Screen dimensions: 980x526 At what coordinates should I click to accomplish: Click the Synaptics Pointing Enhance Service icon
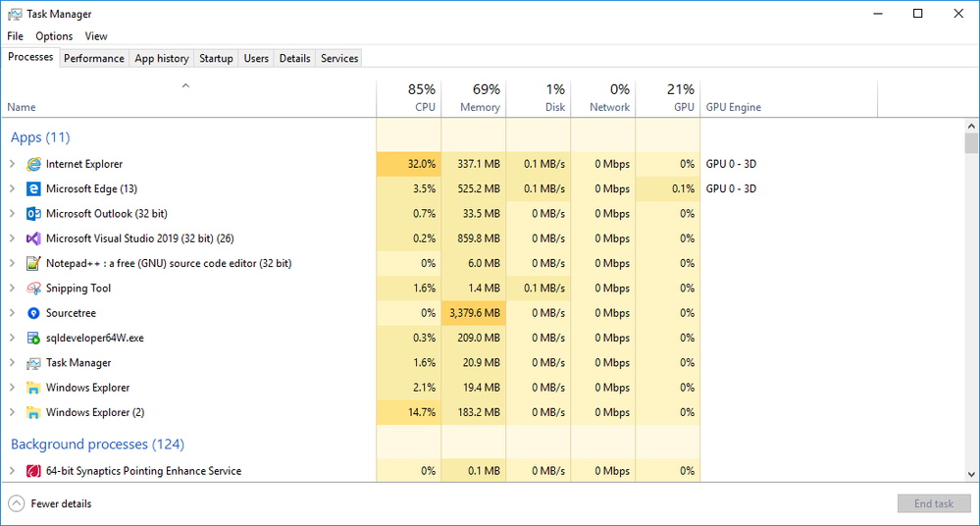(33, 471)
